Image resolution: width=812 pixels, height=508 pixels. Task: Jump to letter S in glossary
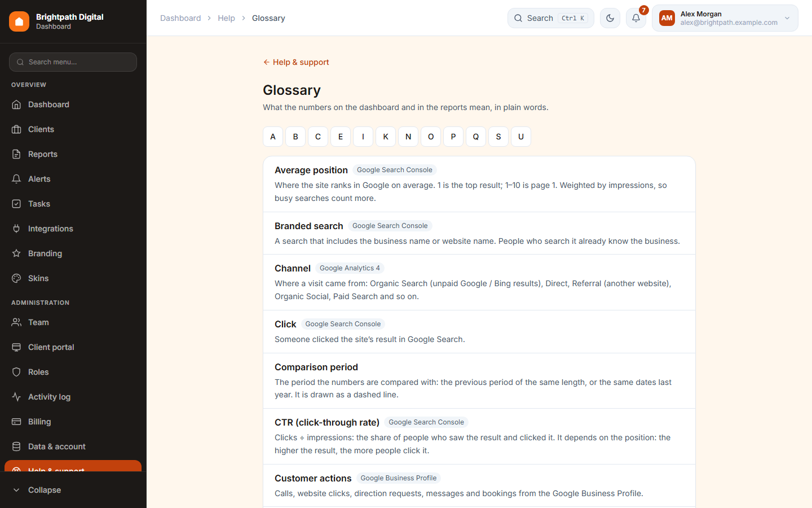coord(498,137)
